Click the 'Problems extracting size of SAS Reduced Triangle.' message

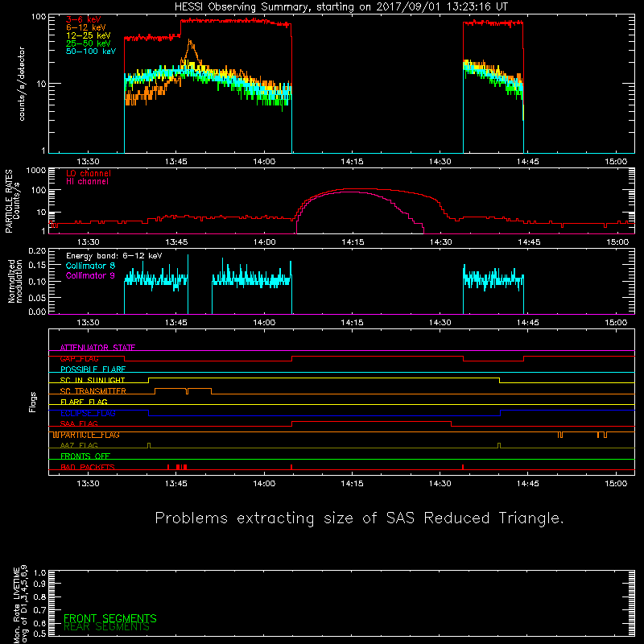(359, 518)
